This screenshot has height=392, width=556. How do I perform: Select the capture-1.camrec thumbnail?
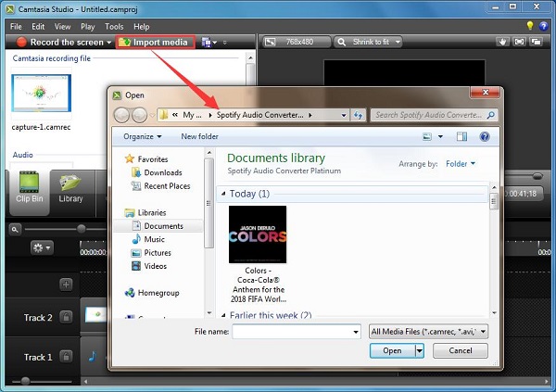[41, 93]
